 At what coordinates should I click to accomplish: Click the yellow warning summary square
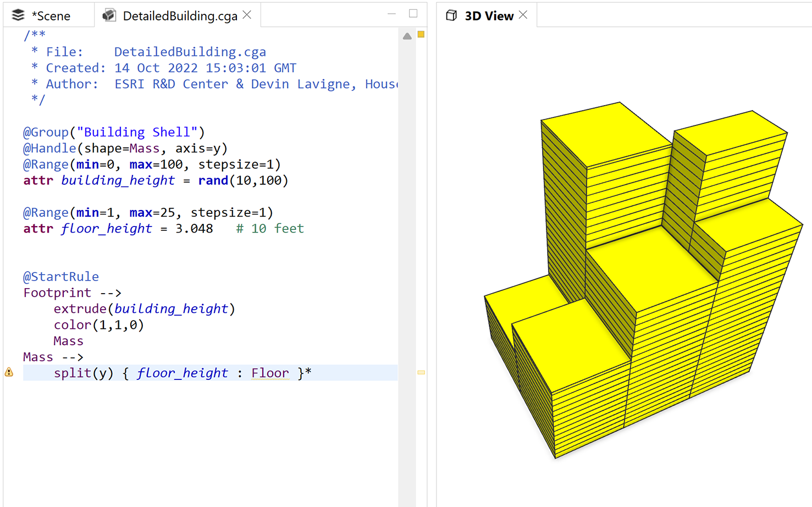pyautogui.click(x=421, y=35)
